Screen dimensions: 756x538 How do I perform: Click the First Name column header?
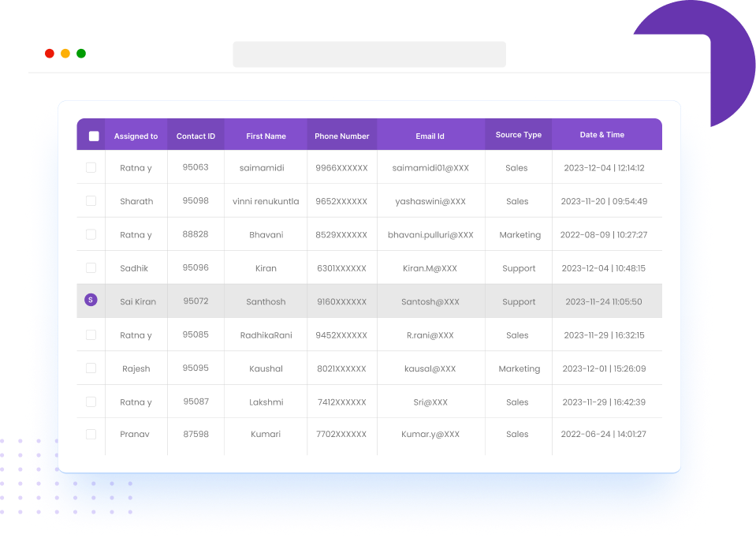tap(266, 136)
